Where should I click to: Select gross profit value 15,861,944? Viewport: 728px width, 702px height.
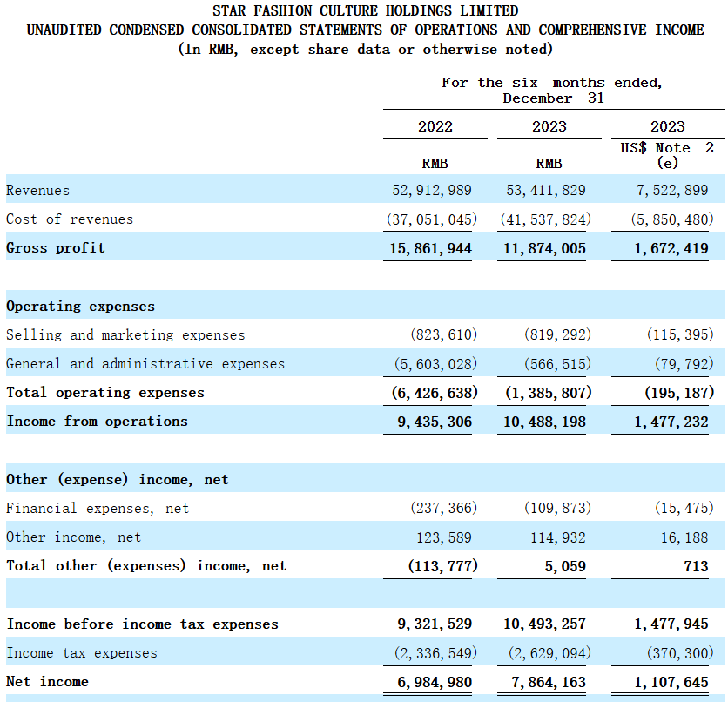(x=431, y=248)
